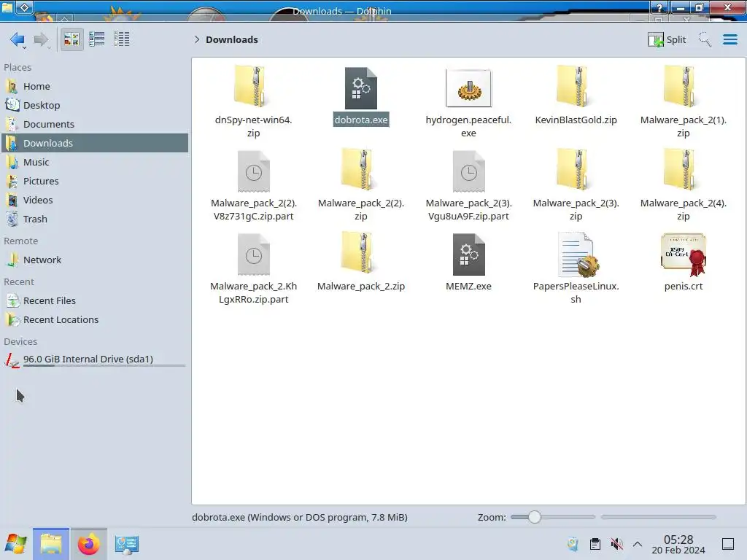Select Malware_pack_2(2).V8z731gC.zip.part file icon
The height and width of the screenshot is (560, 747).
253,171
